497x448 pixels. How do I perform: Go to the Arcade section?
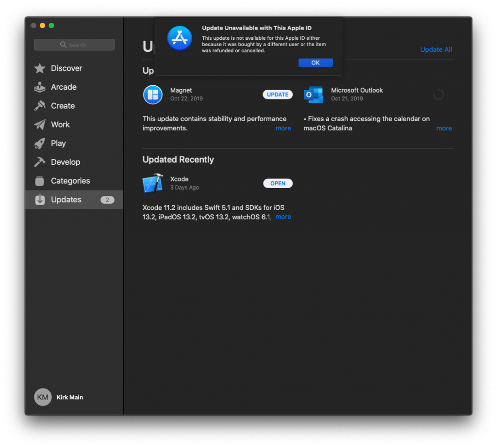click(x=74, y=87)
